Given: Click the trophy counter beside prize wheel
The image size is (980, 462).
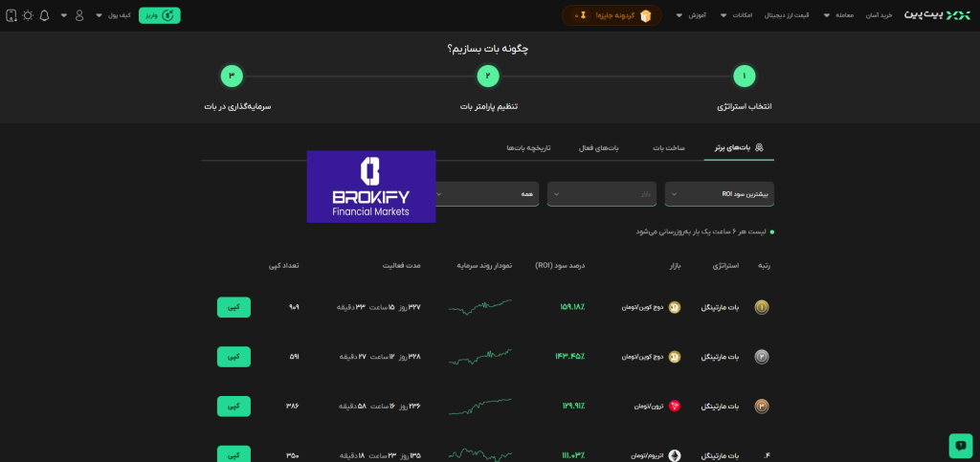Looking at the screenshot, I should (x=581, y=15).
